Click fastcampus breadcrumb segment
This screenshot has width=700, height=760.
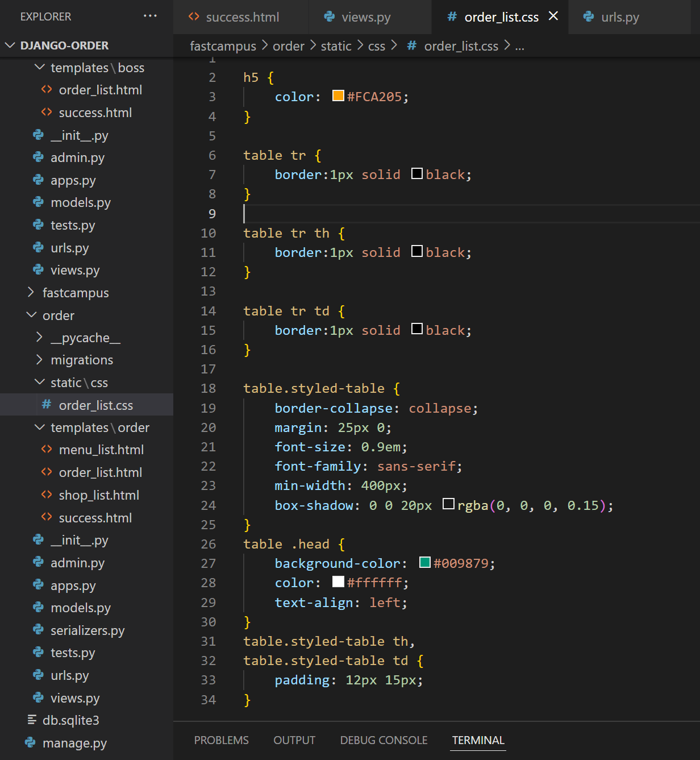point(223,46)
